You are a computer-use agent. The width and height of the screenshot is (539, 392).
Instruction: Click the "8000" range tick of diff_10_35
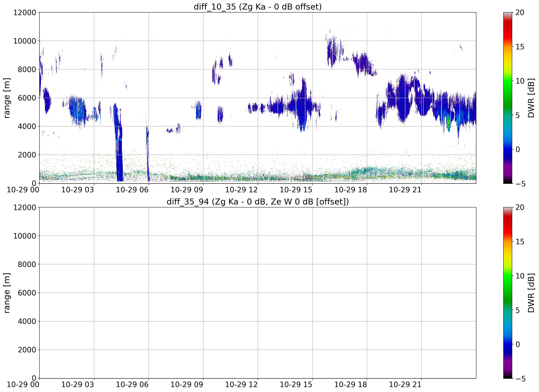click(x=27, y=69)
